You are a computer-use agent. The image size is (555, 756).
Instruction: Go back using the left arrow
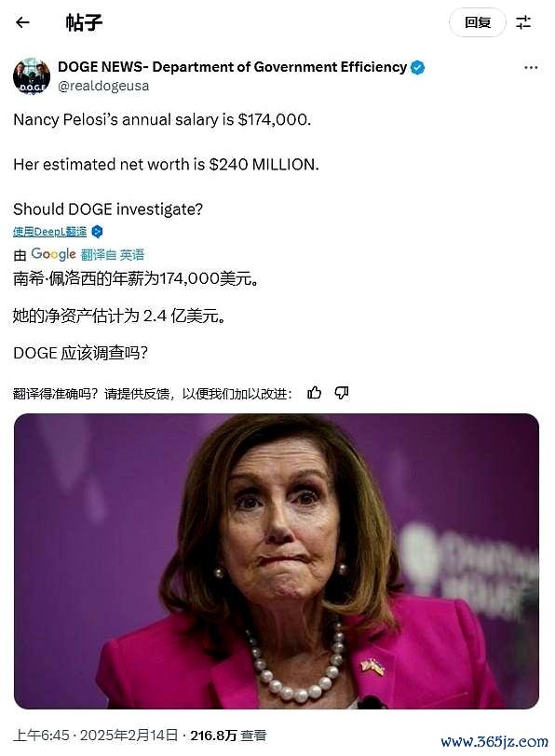pyautogui.click(x=22, y=22)
